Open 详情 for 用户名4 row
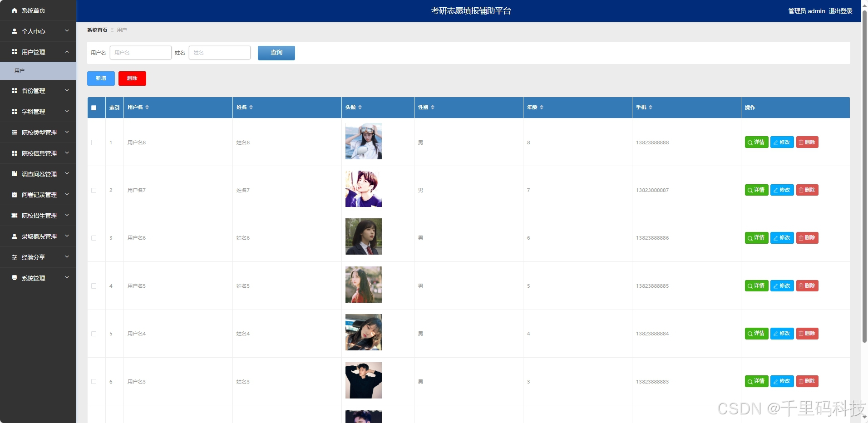Viewport: 868px width, 423px height. [756, 334]
